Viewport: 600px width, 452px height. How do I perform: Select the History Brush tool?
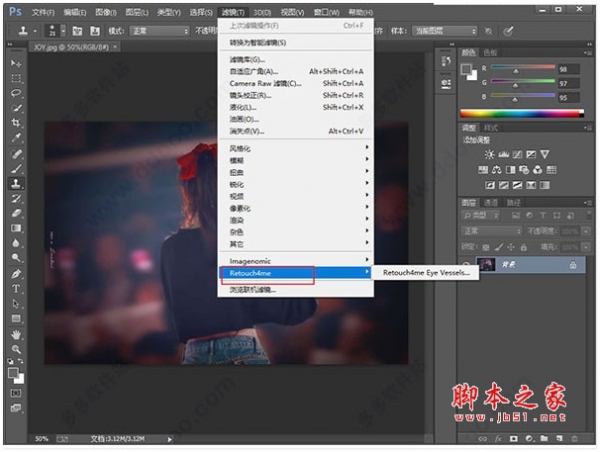click(x=16, y=199)
